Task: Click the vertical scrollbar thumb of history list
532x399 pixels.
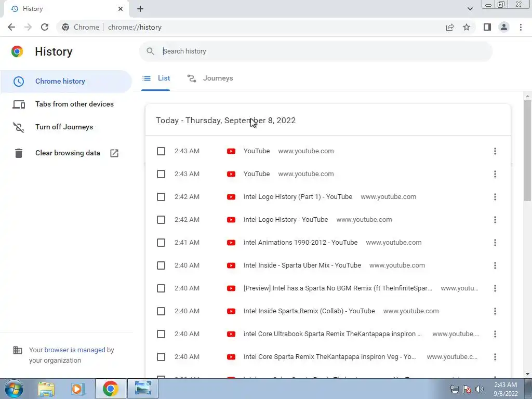Action: click(527, 150)
